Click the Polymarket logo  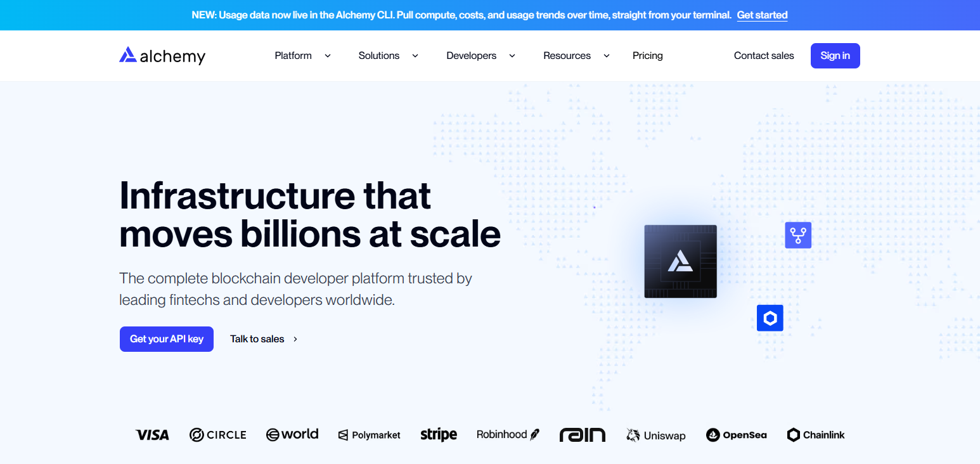pos(370,435)
